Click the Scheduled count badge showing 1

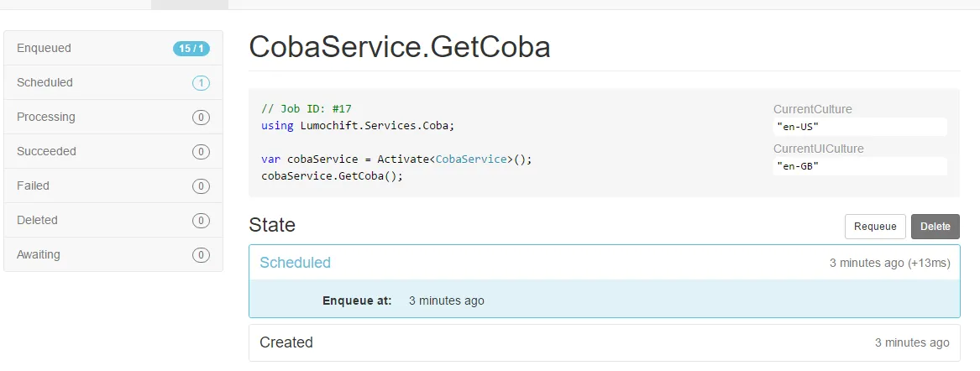pos(201,83)
